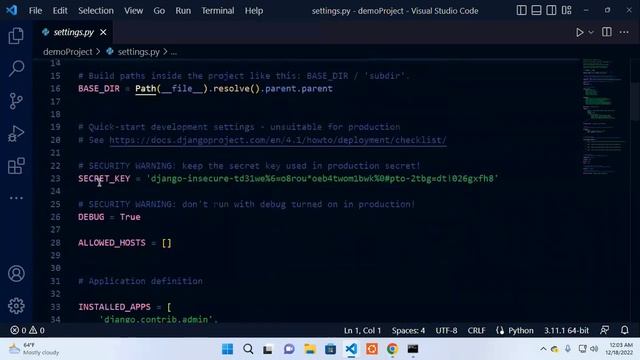Open the Windows Start menu

coord(227,349)
